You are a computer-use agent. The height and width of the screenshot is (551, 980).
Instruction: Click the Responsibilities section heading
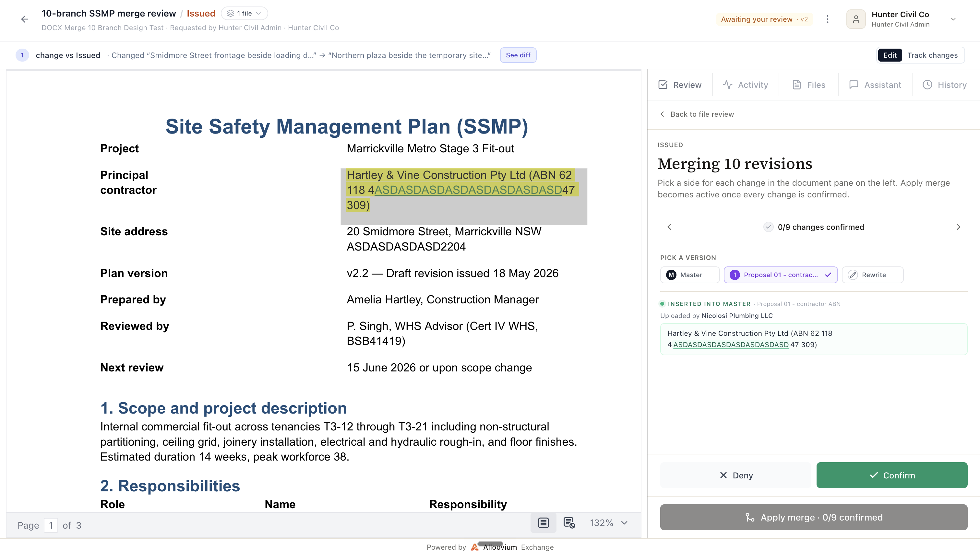170,486
